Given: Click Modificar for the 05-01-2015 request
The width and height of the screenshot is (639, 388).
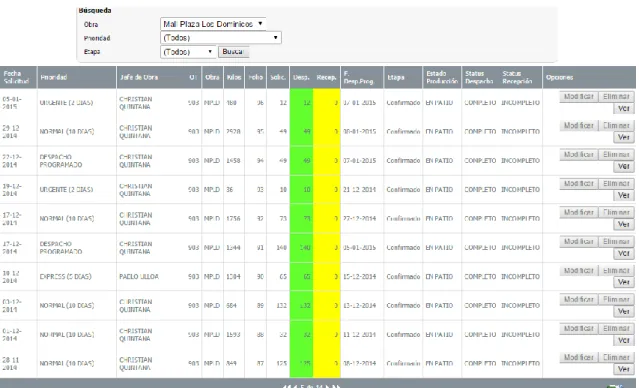Looking at the screenshot, I should [578, 97].
